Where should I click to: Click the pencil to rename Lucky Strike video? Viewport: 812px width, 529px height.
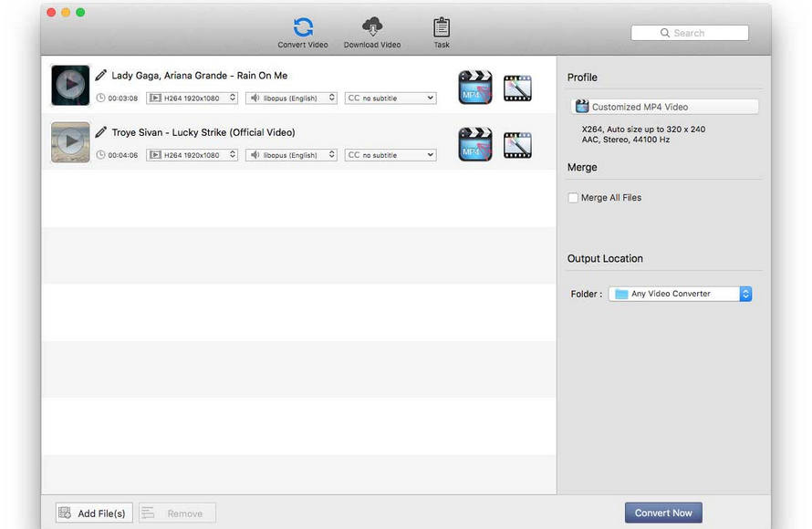point(102,131)
